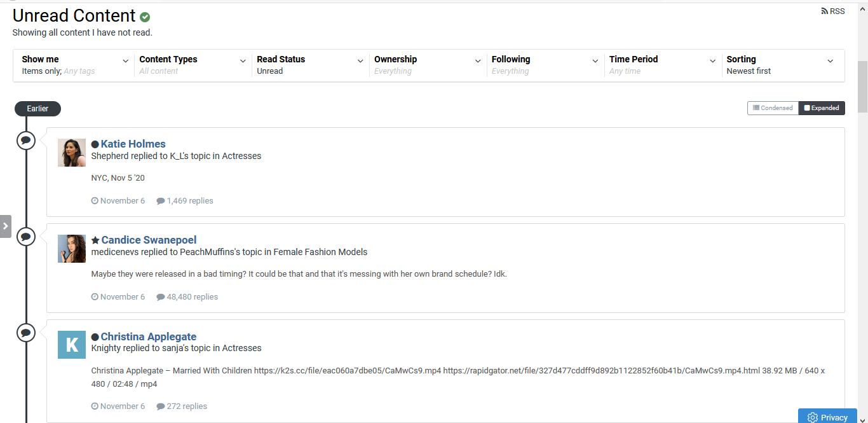Screen dimensions: 868x423
Task: Switch to Expanded view
Action: click(822, 108)
